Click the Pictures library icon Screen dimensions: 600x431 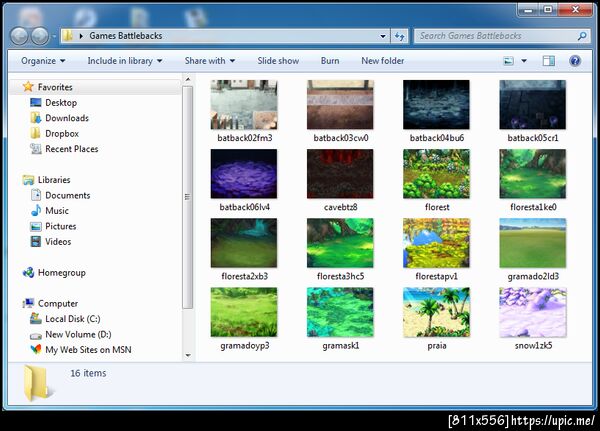[36, 226]
